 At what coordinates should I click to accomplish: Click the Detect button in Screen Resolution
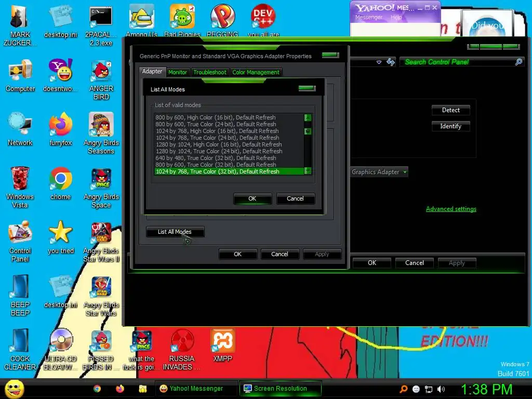pos(450,110)
